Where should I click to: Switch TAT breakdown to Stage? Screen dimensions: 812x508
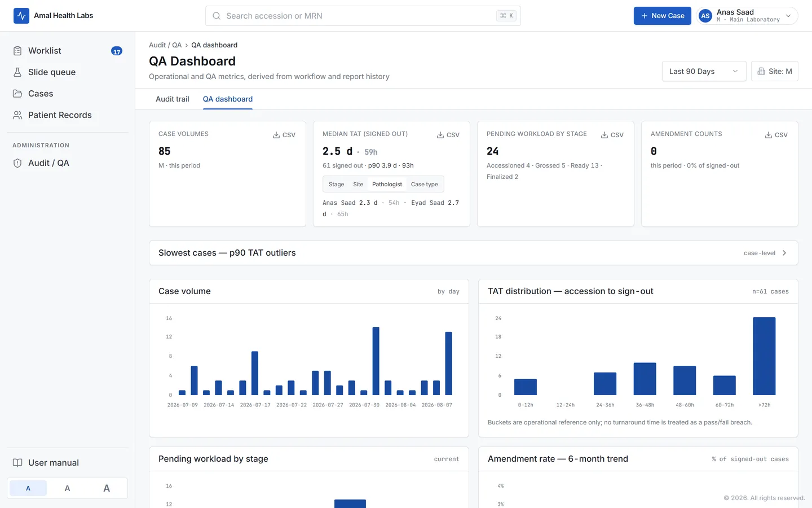click(336, 185)
